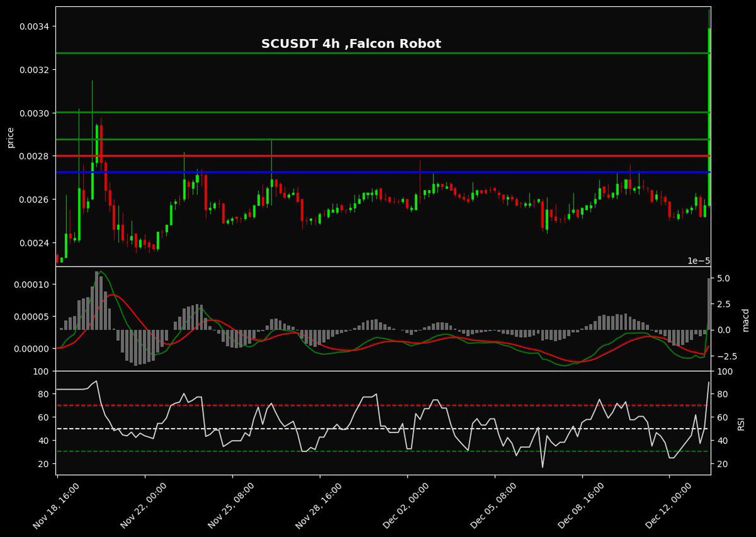Click the 0.0034 price axis label
This screenshot has height=537, width=756.
tap(35, 26)
